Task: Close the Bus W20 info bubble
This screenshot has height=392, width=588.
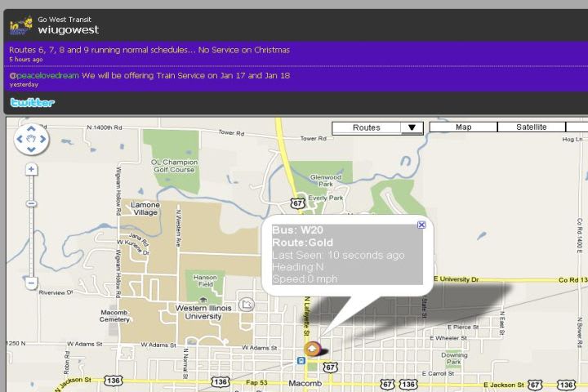Action: 421,225
